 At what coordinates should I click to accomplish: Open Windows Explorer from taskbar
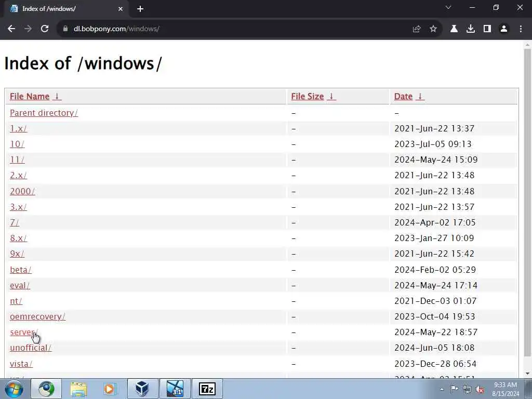pyautogui.click(x=79, y=389)
